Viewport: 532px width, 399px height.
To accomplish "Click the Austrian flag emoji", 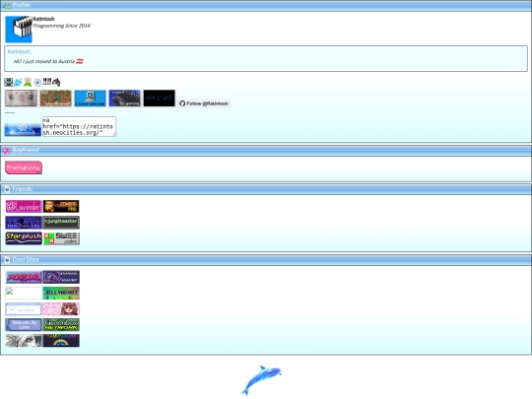I will click(80, 61).
